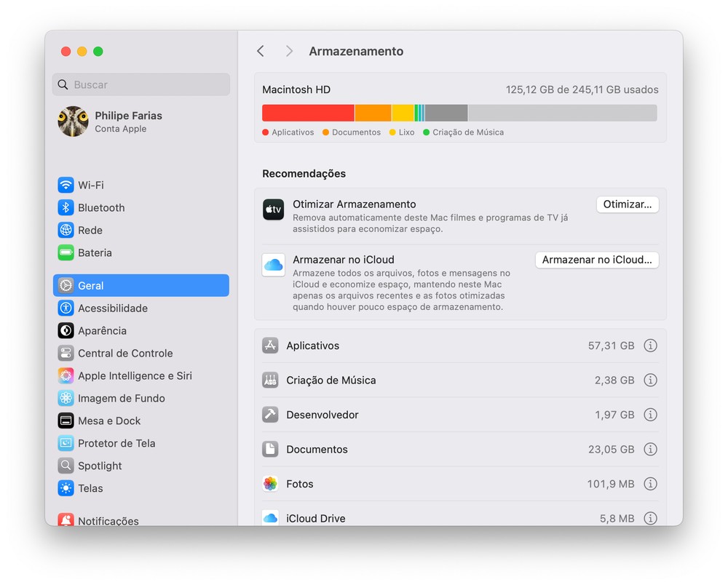Image resolution: width=728 pixels, height=585 pixels.
Task: Show details for Desenvolvedor storage
Action: (x=650, y=415)
